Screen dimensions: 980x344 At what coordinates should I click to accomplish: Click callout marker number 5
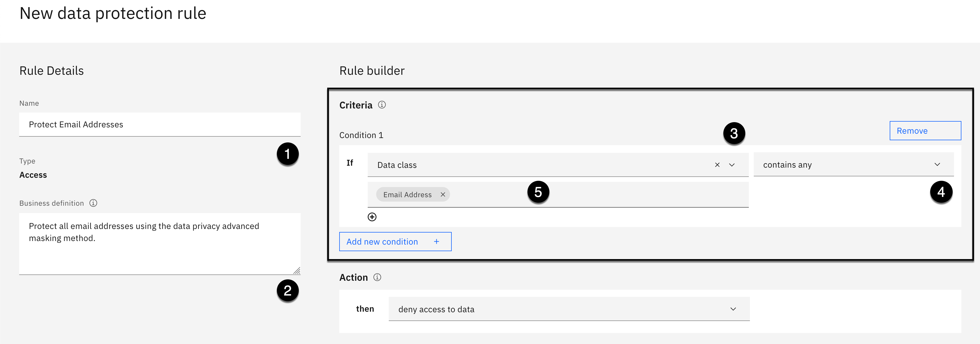[x=538, y=192]
